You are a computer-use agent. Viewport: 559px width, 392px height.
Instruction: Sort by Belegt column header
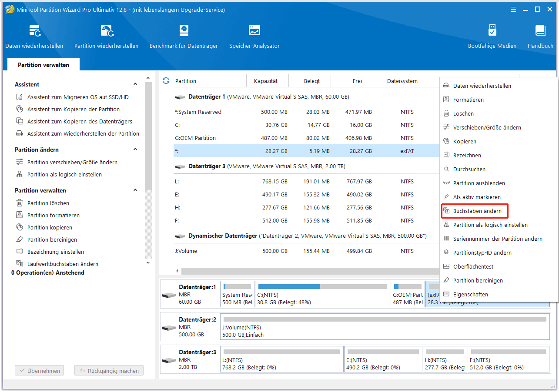(310, 81)
